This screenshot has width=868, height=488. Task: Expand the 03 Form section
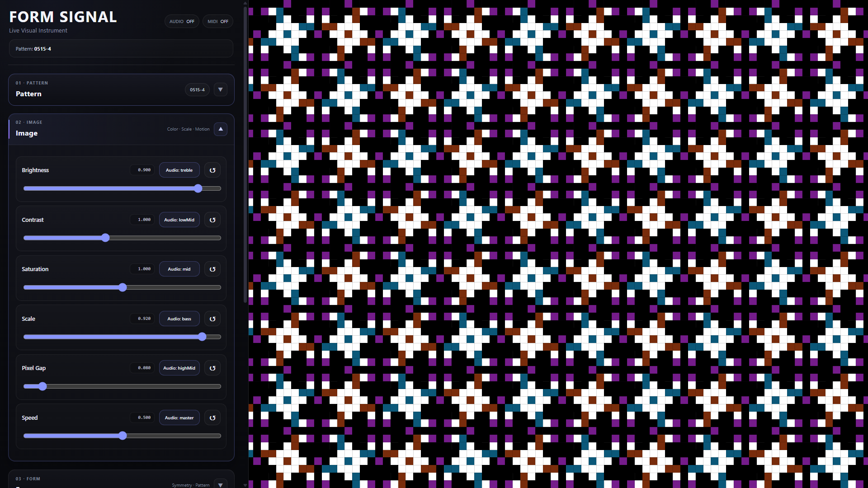tap(221, 484)
